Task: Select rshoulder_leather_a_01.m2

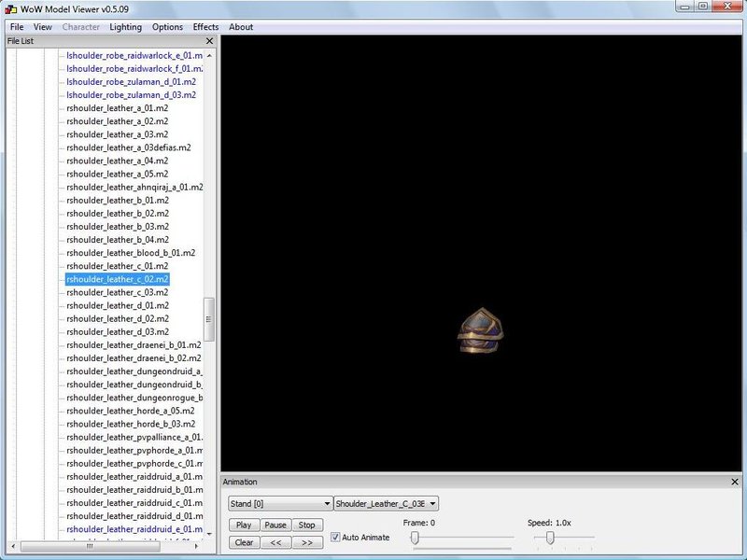Action: [x=118, y=108]
